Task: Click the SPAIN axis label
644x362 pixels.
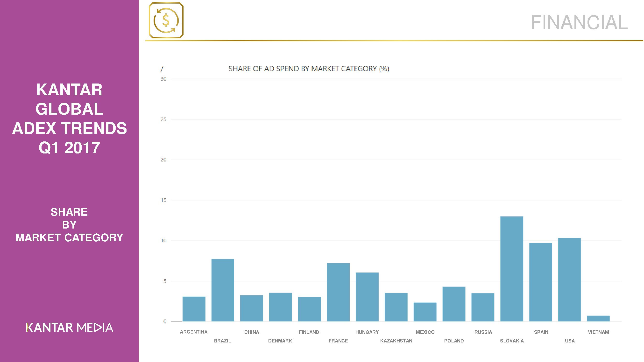Action: click(x=541, y=332)
